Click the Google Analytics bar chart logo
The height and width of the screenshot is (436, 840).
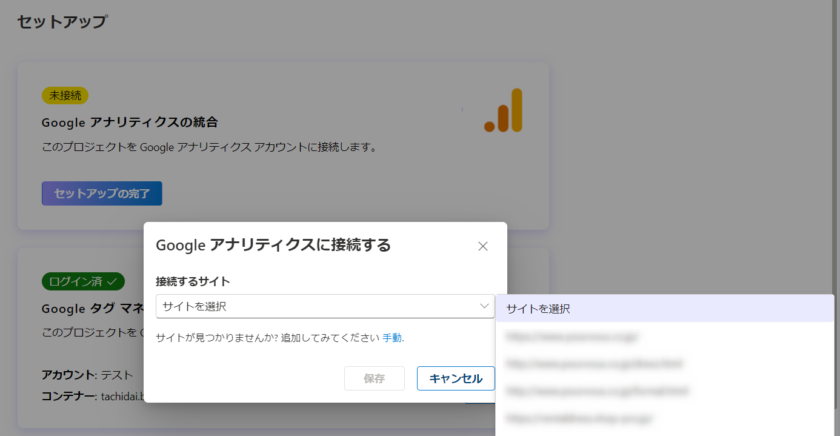click(503, 110)
